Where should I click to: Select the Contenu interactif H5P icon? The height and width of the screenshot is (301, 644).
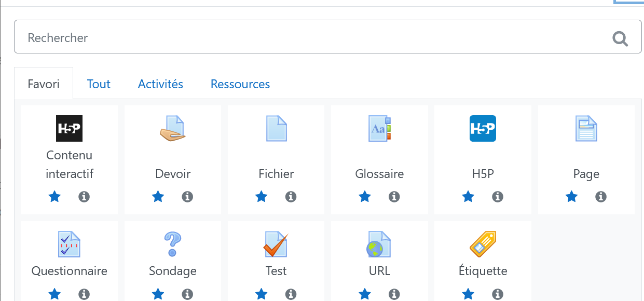[69, 128]
